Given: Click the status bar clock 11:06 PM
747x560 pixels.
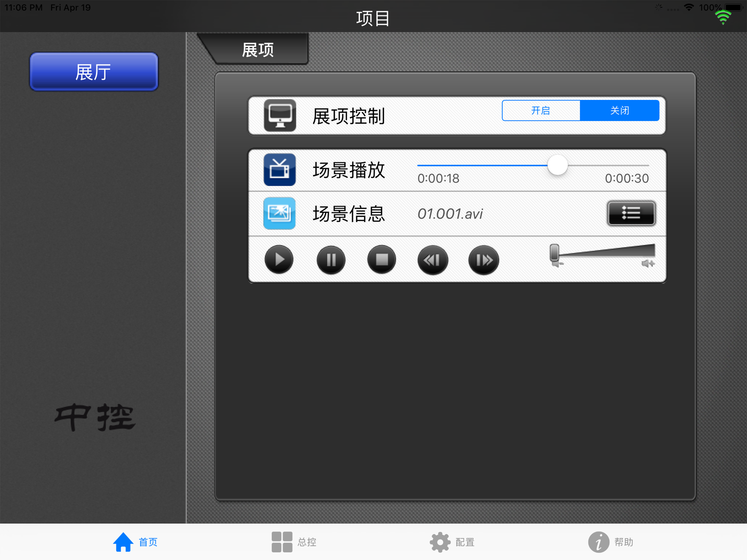Looking at the screenshot, I should [x=24, y=7].
